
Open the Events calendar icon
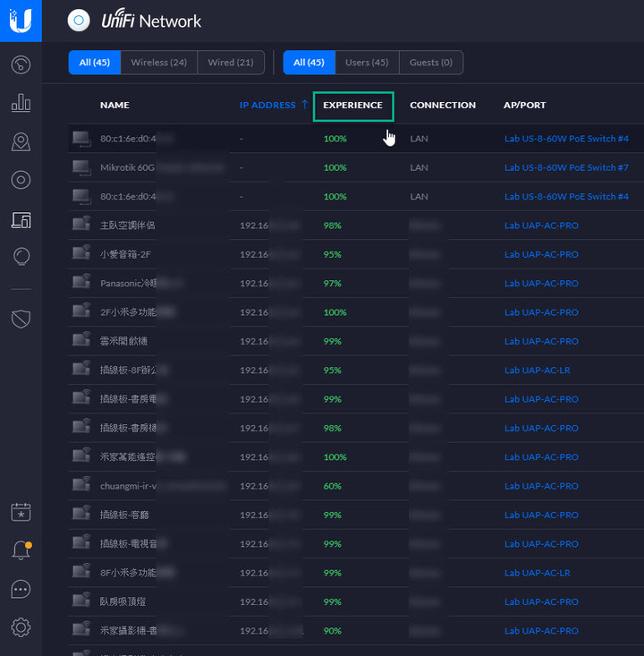[x=21, y=512]
